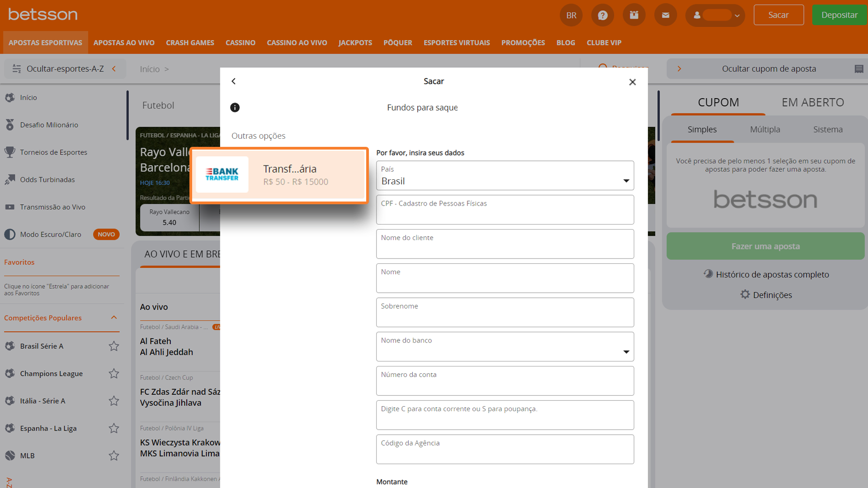Focus the account type C or S field
This screenshot has width=868, height=488.
[505, 415]
